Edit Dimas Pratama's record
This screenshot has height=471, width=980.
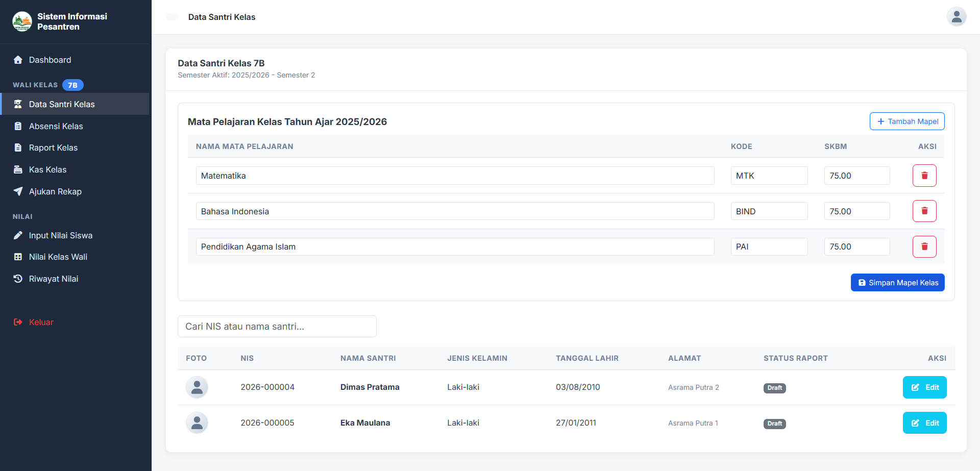point(924,387)
